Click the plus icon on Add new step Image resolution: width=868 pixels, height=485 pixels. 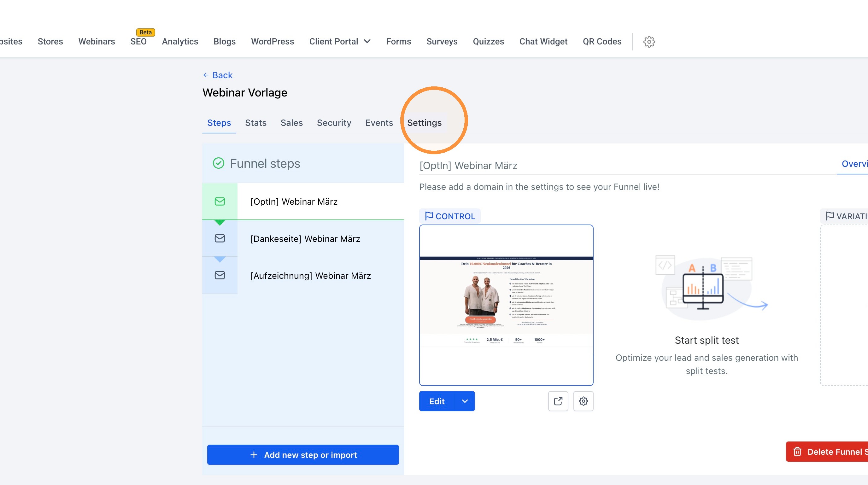[254, 455]
